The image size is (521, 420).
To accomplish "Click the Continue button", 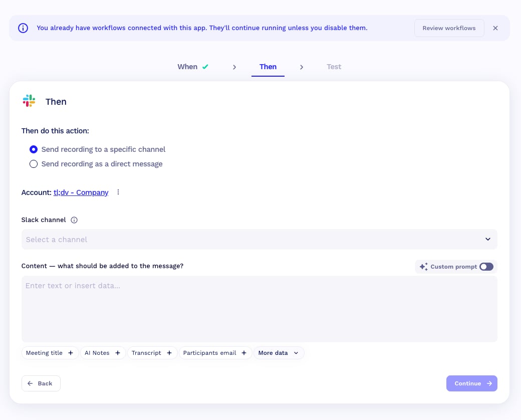I will tap(471, 383).
